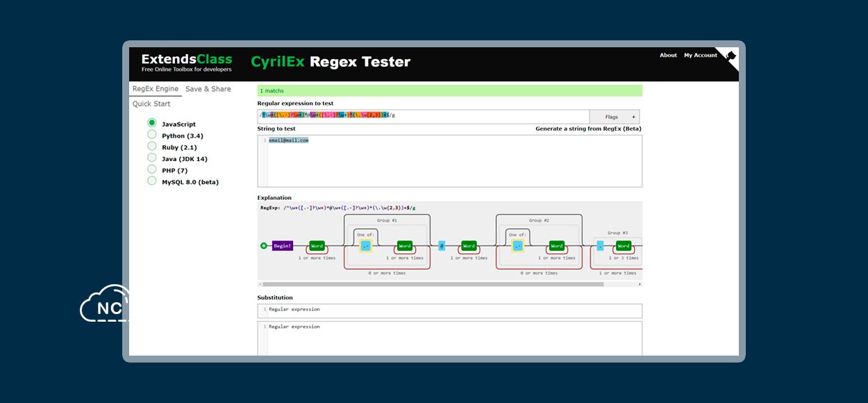This screenshot has height=403, width=868.
Task: Expand the Flags dropdown
Action: tap(615, 117)
